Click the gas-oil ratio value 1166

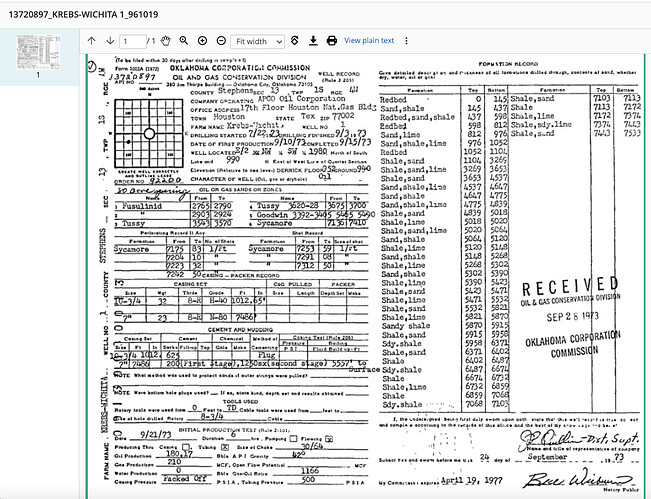pos(310,470)
